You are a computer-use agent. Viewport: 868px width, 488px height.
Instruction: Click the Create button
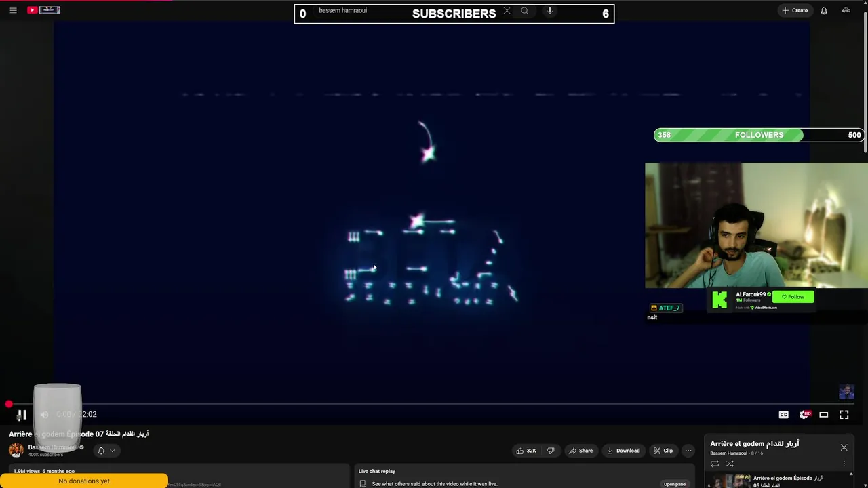click(x=795, y=10)
